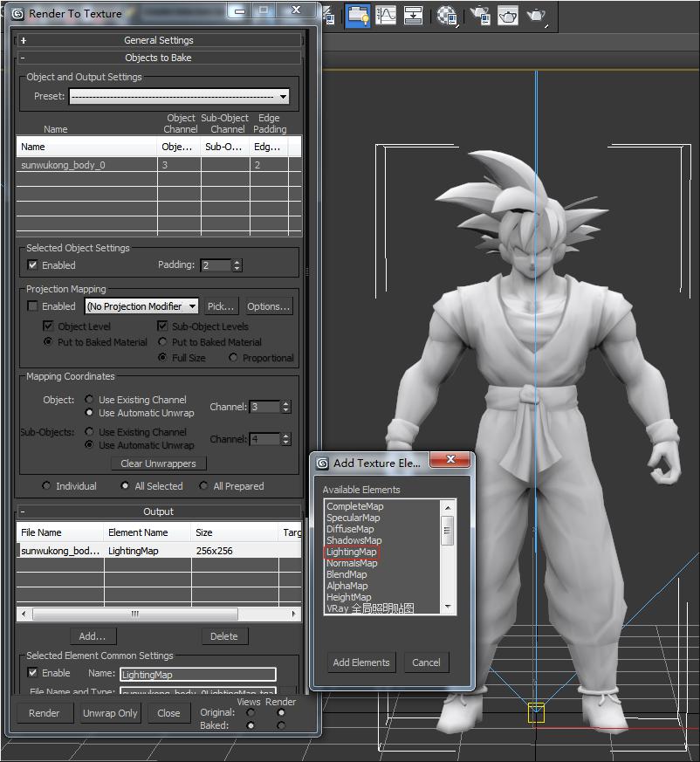700x762 pixels.
Task: Select DiffuseMap in Available Elements
Action: point(350,529)
